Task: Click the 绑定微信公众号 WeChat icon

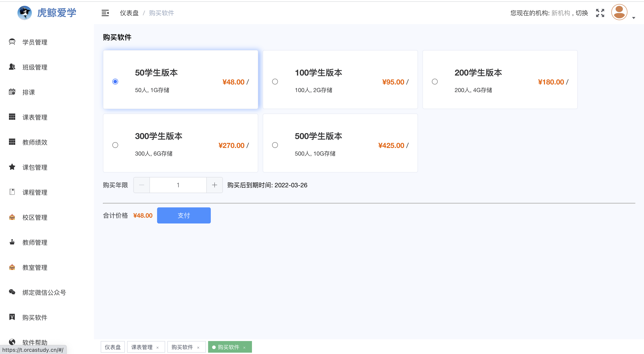Action: point(12,292)
